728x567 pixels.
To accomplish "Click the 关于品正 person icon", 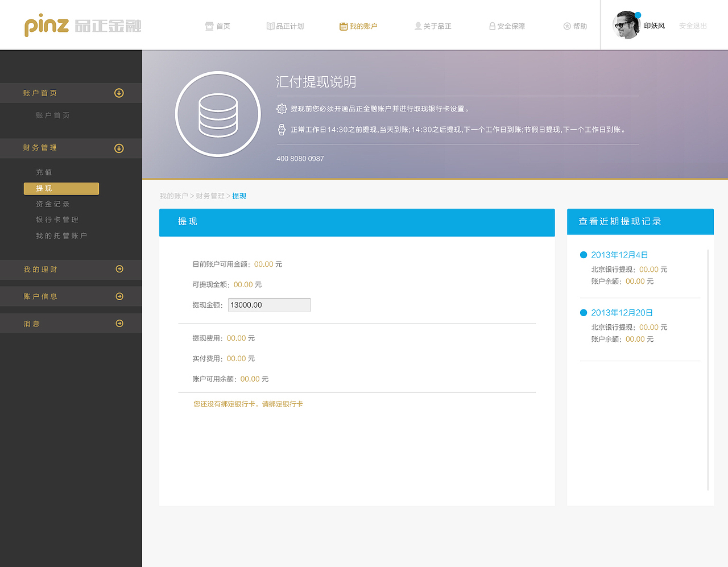I will tap(417, 26).
